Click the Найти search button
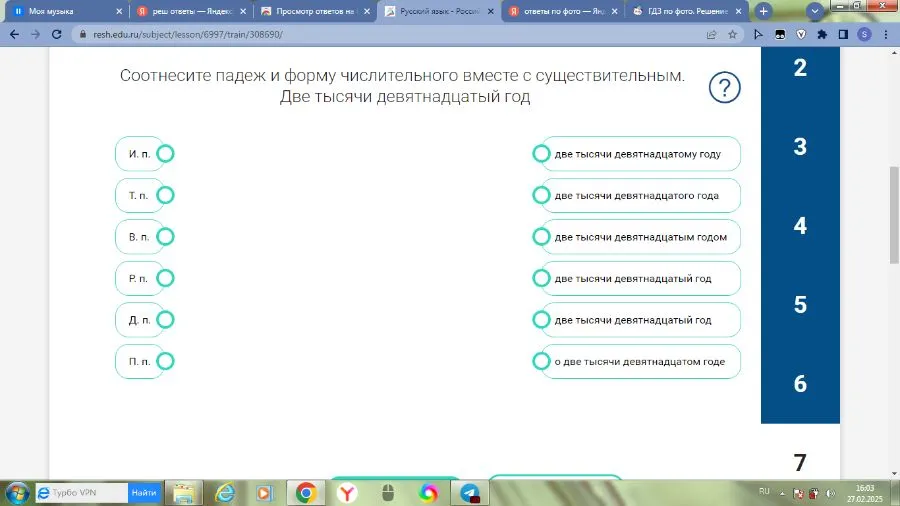The height and width of the screenshot is (506, 900). click(x=144, y=493)
